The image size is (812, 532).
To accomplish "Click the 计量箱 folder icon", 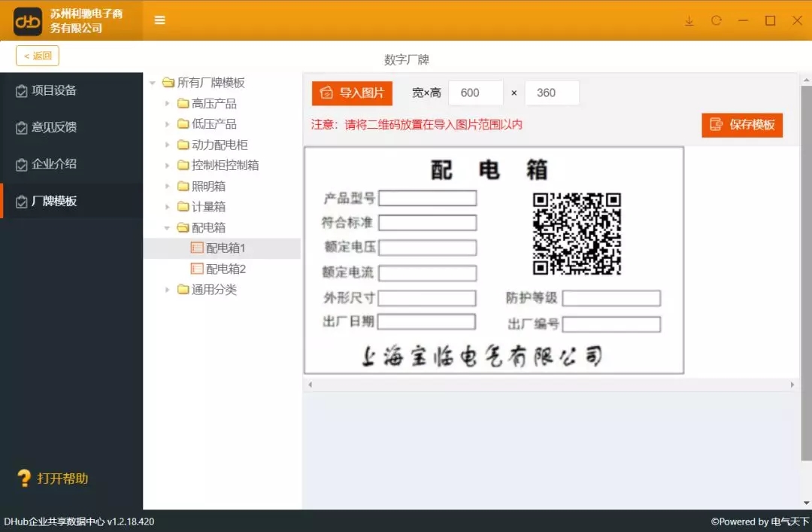I will coord(183,206).
